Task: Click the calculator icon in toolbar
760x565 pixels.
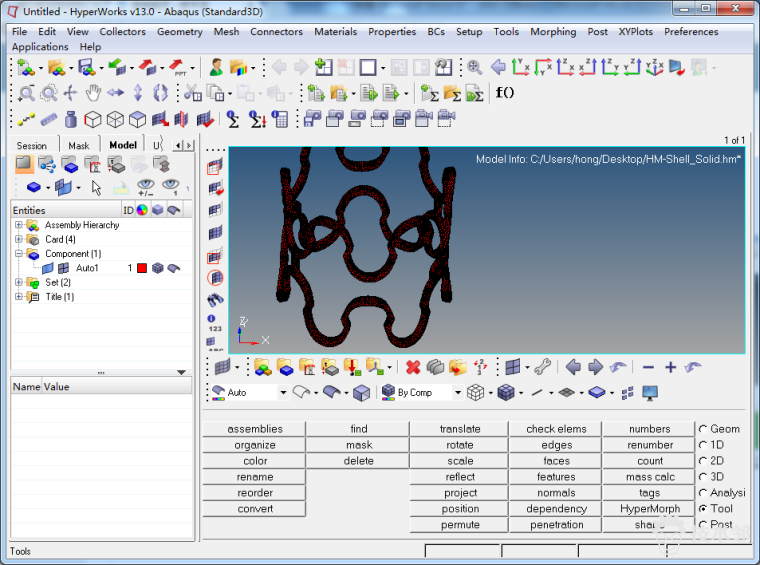Action: click(280, 119)
